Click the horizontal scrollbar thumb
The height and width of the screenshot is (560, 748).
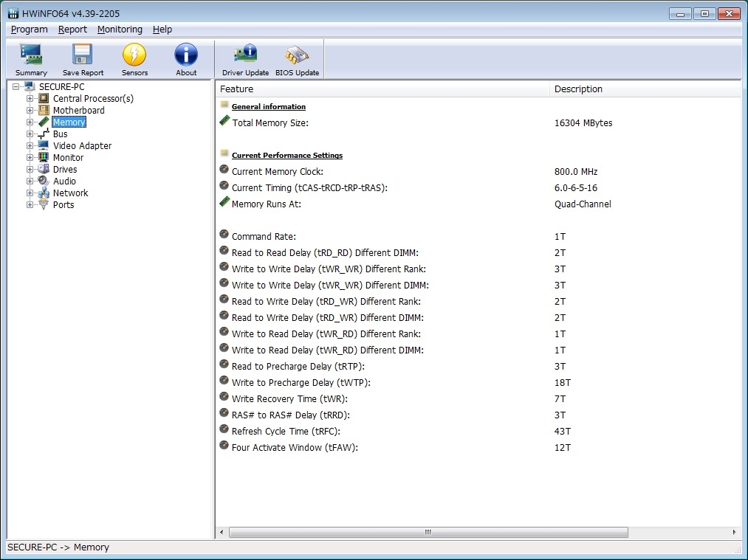[x=428, y=532]
